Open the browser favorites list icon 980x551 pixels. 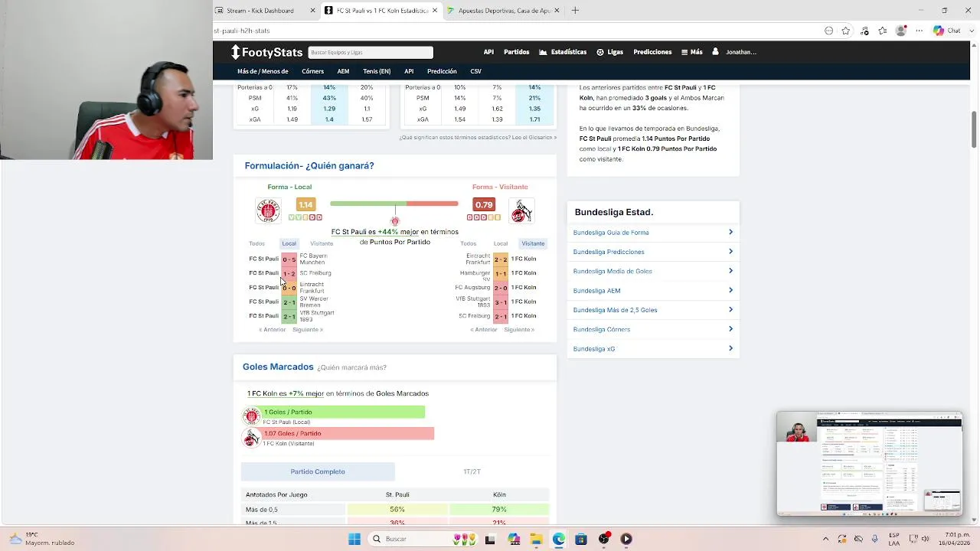tap(883, 31)
